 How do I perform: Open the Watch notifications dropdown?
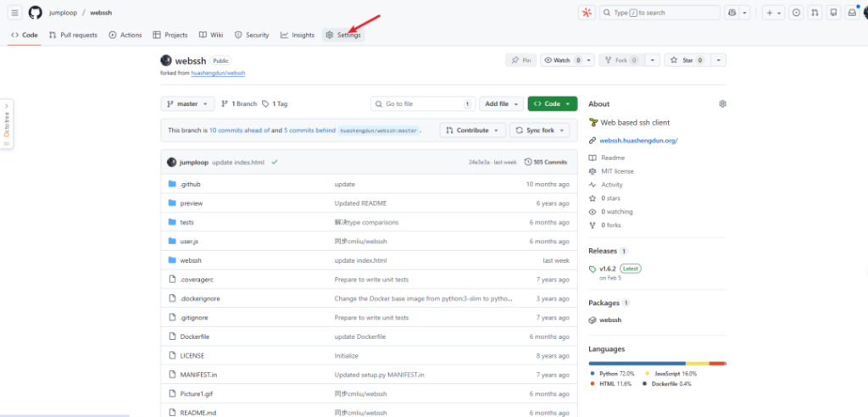[567, 60]
